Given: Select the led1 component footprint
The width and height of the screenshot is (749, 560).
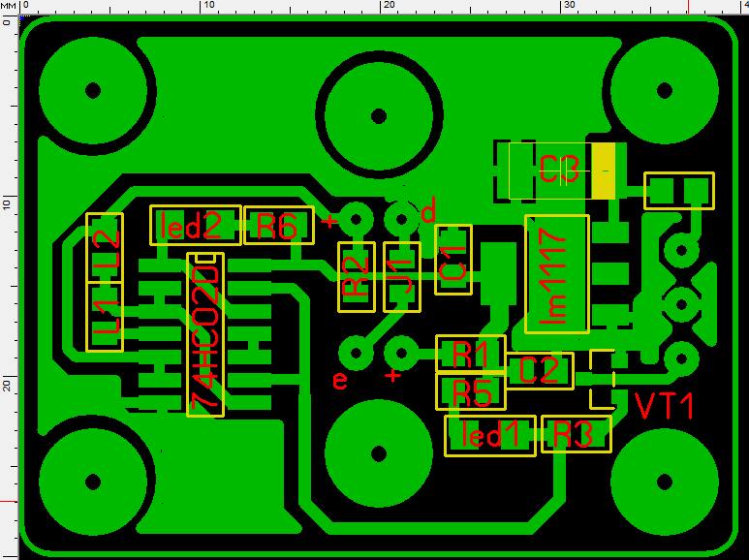Looking at the screenshot, I should pos(491,436).
